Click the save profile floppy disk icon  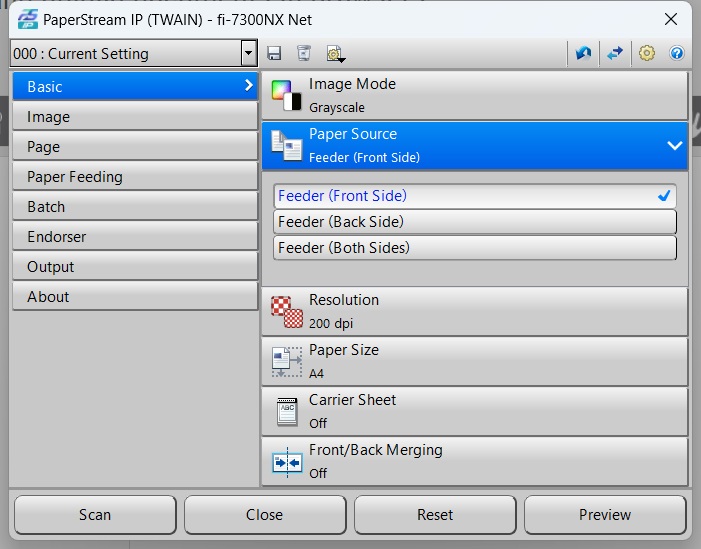coord(274,53)
